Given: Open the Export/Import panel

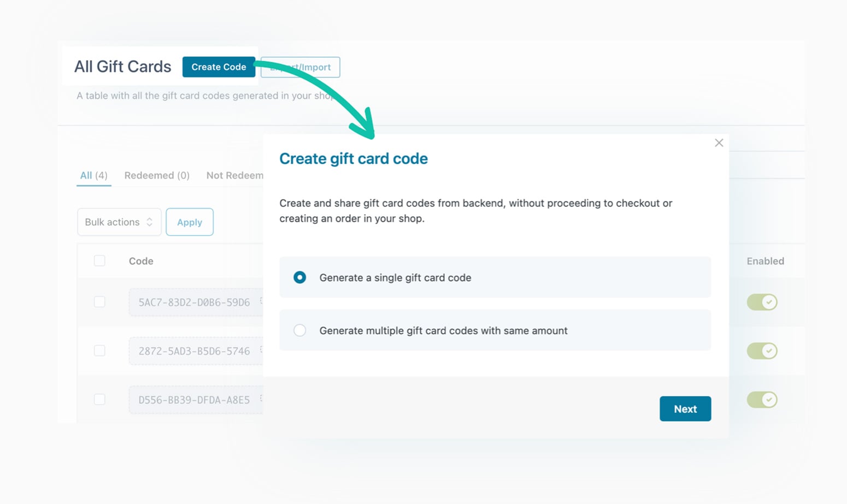Looking at the screenshot, I should 300,67.
